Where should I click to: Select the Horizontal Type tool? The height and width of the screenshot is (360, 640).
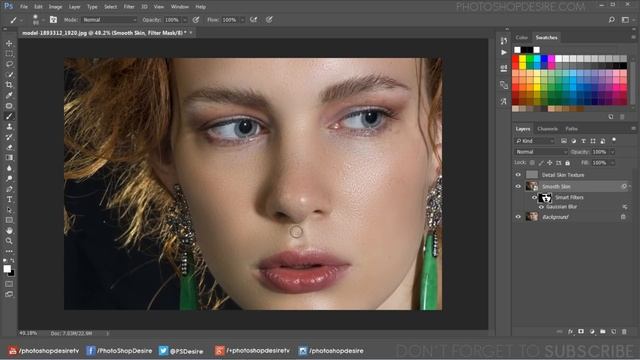click(9, 200)
